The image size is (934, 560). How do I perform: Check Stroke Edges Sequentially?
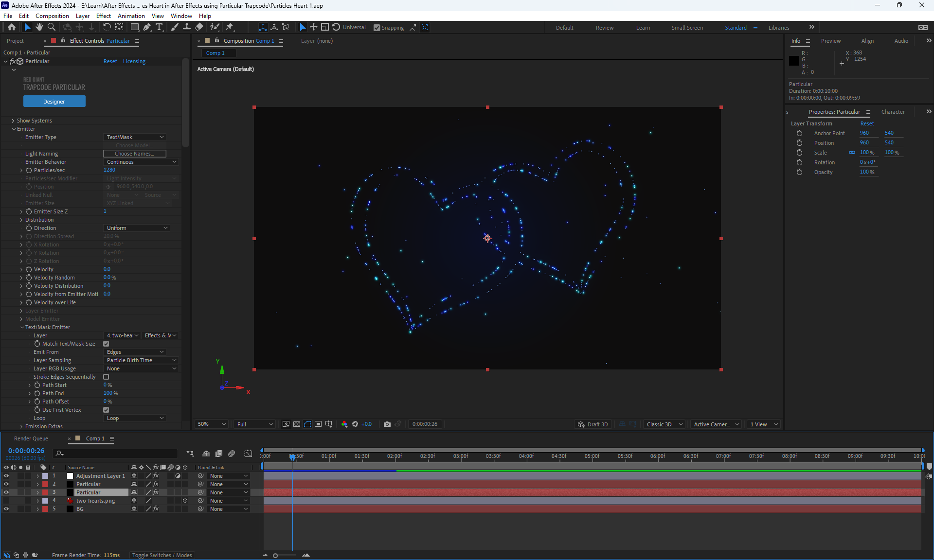pyautogui.click(x=106, y=377)
